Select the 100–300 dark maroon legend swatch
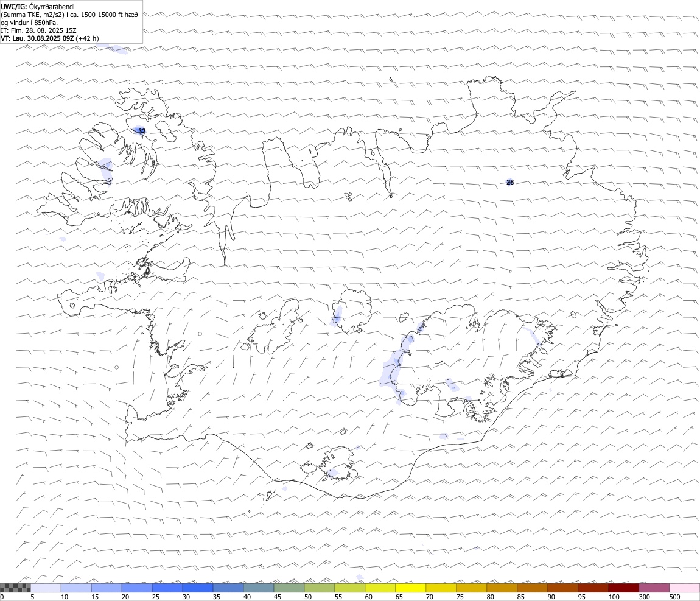The width and height of the screenshot is (700, 601). click(624, 588)
